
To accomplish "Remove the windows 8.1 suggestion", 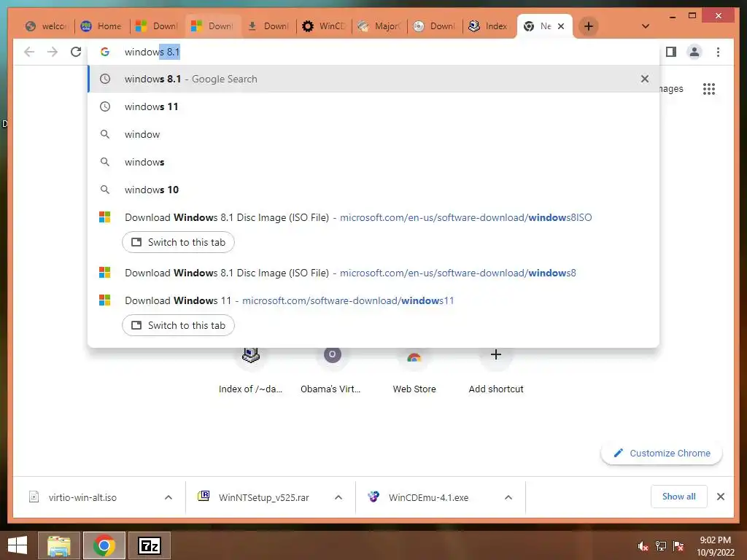I will (645, 79).
